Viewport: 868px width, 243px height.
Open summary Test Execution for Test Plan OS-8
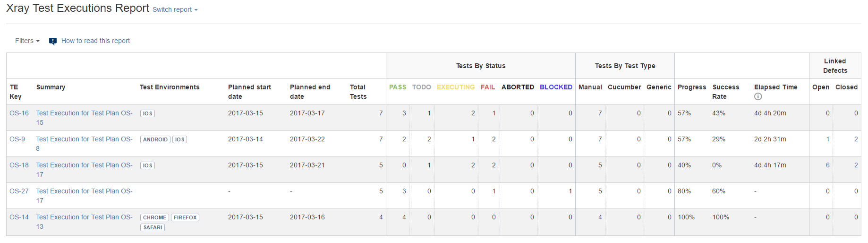coord(84,144)
